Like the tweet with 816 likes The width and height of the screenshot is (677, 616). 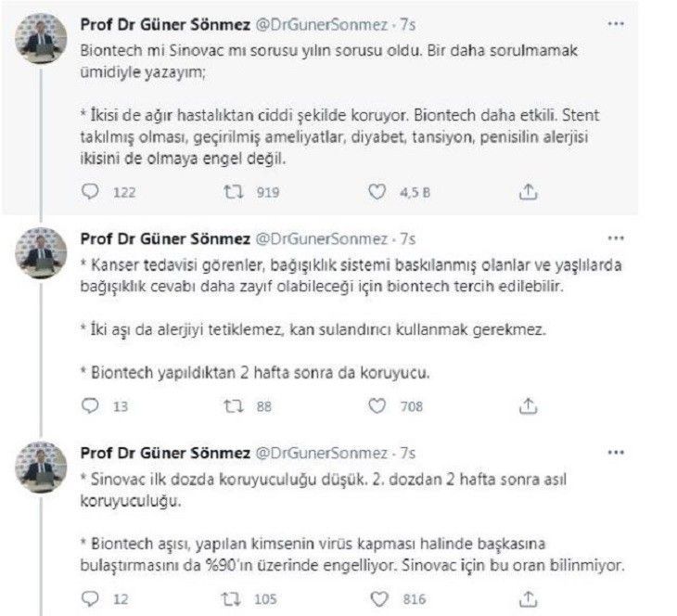(377, 599)
